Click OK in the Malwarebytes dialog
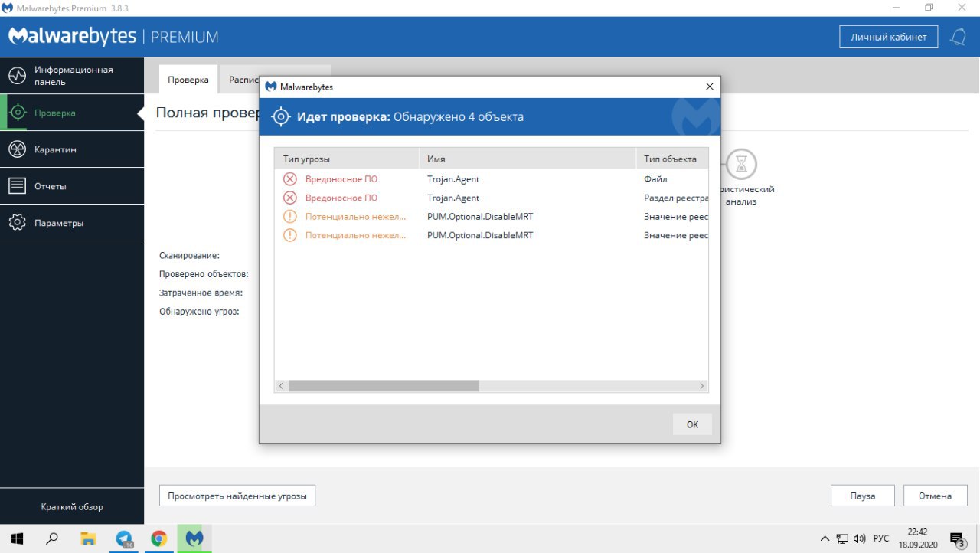The height and width of the screenshot is (553, 980). click(x=692, y=424)
